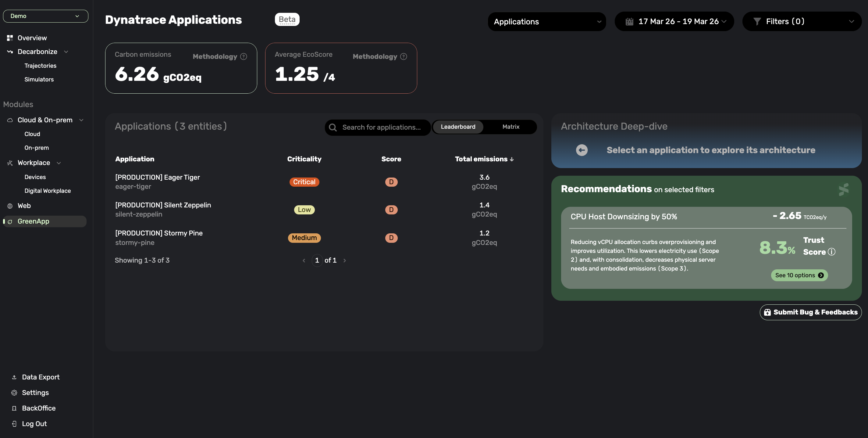This screenshot has height=438, width=868.
Task: Collapse the Workplace section chevron
Action: [59, 163]
